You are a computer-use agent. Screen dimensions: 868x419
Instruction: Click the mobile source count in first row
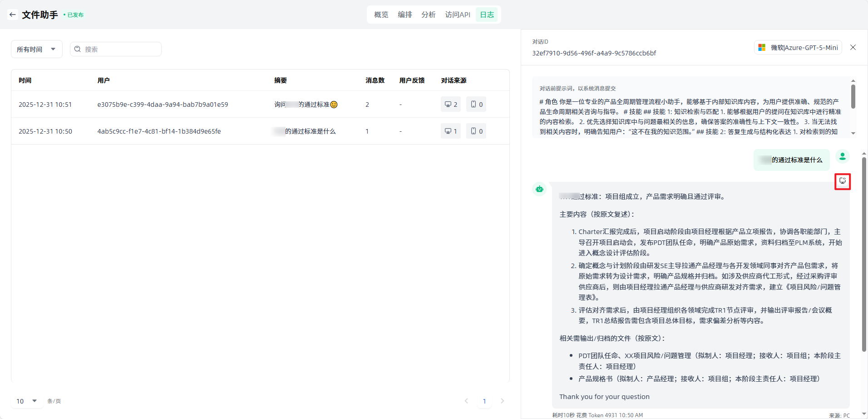tap(476, 105)
